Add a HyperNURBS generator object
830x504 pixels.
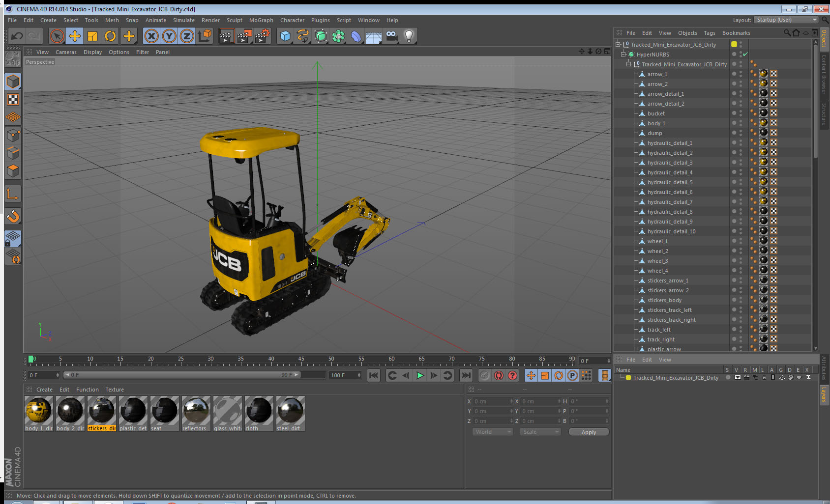coord(321,36)
